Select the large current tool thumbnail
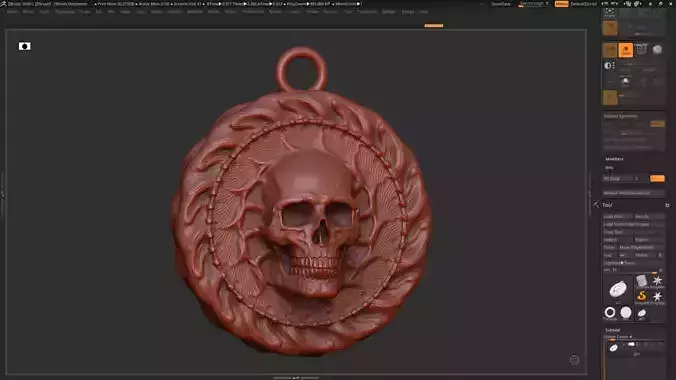676x380 pixels. (618, 289)
